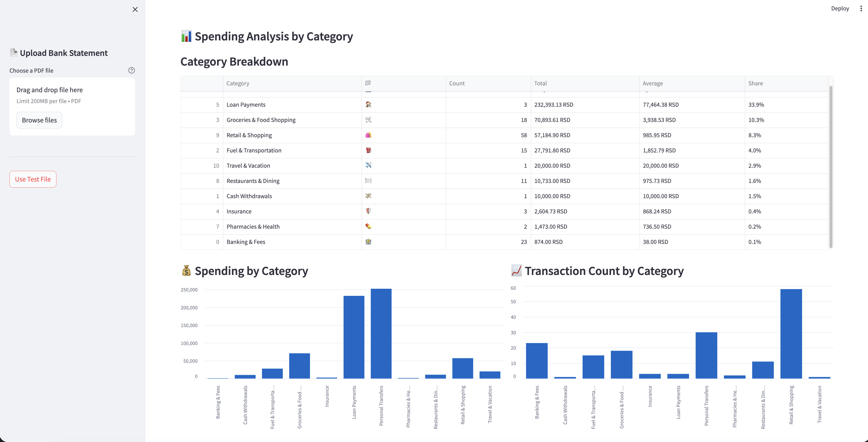Select the pill icon for Pharmacies & Health

pos(368,226)
